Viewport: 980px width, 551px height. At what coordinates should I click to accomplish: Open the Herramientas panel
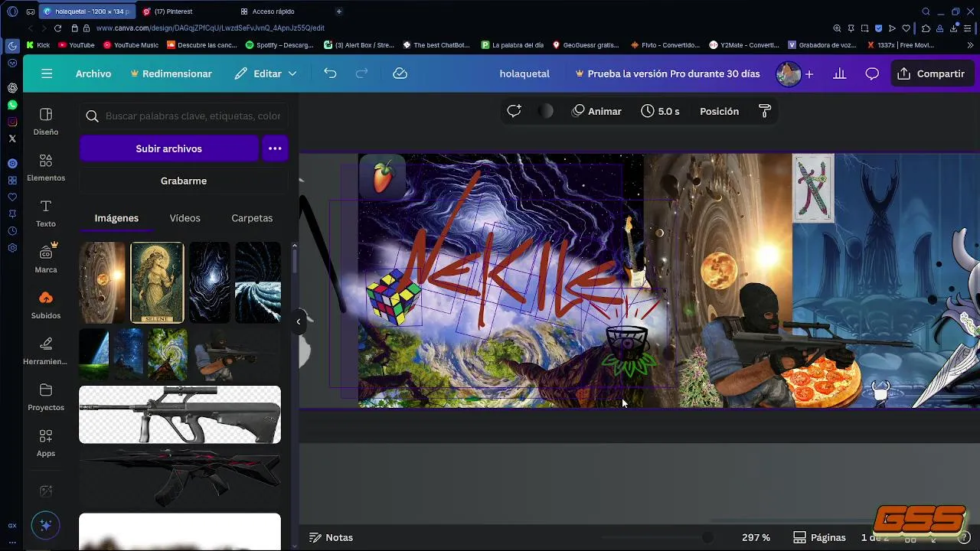46,351
